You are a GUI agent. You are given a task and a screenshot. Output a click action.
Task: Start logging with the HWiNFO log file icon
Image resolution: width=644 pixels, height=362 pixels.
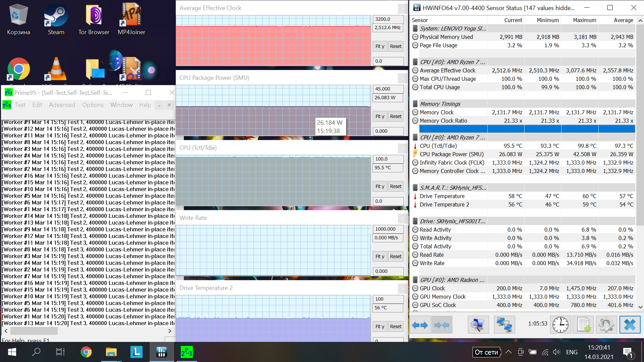(x=583, y=325)
